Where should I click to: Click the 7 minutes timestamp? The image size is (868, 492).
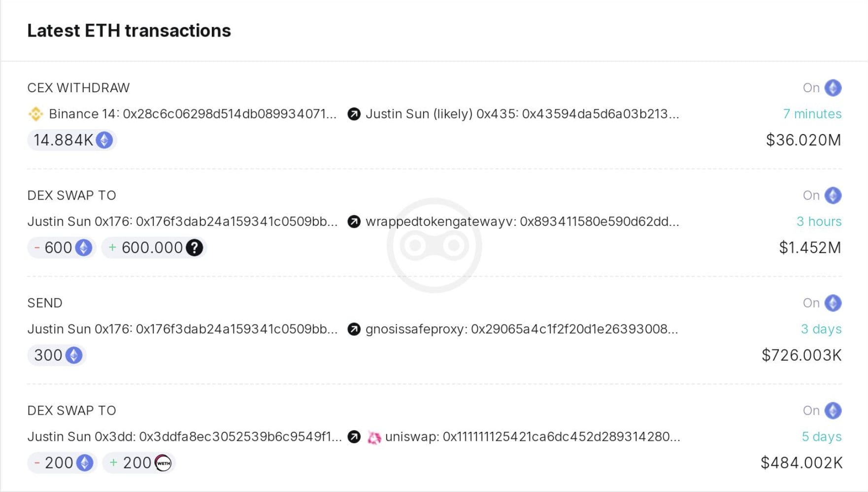812,114
